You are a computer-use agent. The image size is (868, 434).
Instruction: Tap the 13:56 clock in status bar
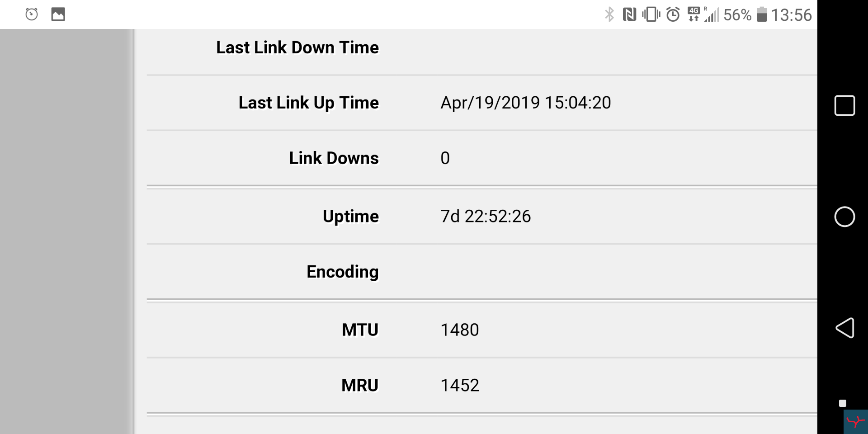(x=792, y=15)
